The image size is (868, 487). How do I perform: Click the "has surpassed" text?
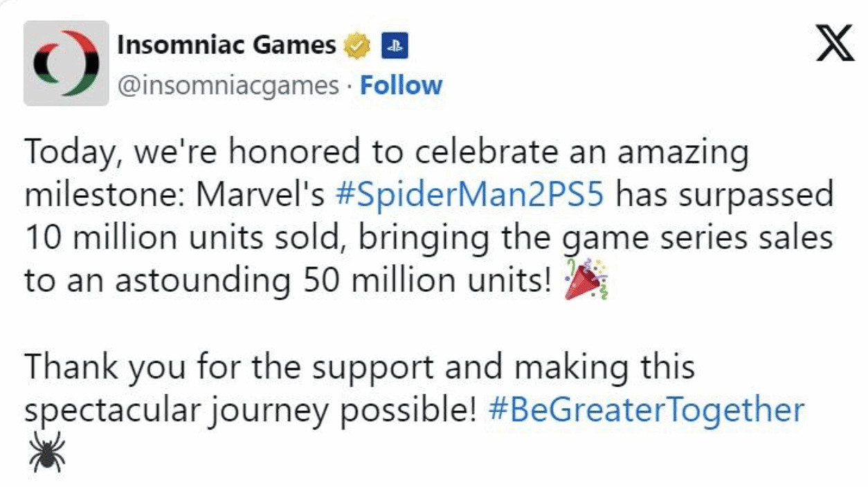[724, 195]
